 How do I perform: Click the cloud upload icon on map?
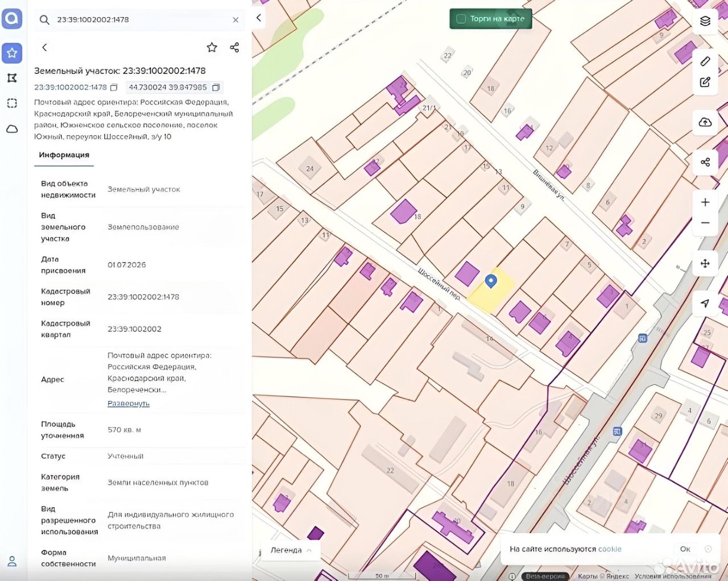(705, 122)
